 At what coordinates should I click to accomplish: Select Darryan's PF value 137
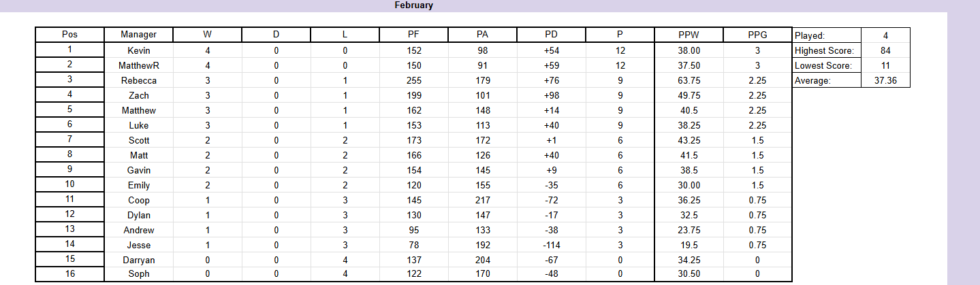point(413,260)
